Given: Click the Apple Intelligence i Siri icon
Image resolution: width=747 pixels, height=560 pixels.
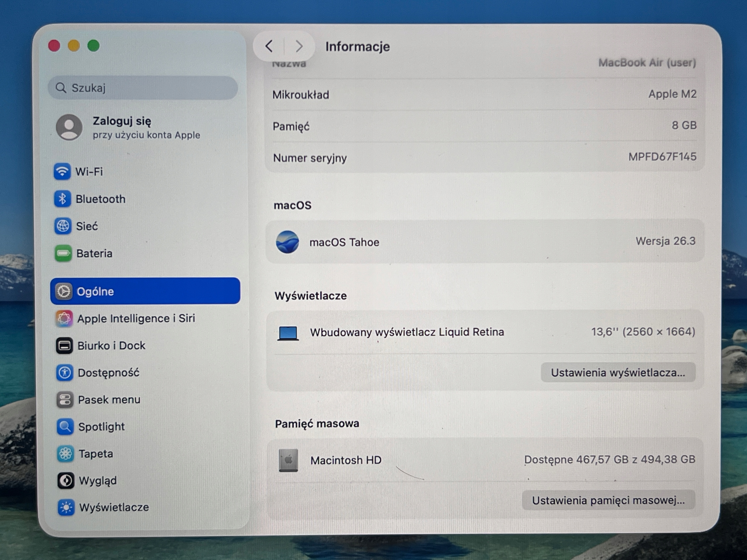Looking at the screenshot, I should (x=64, y=318).
